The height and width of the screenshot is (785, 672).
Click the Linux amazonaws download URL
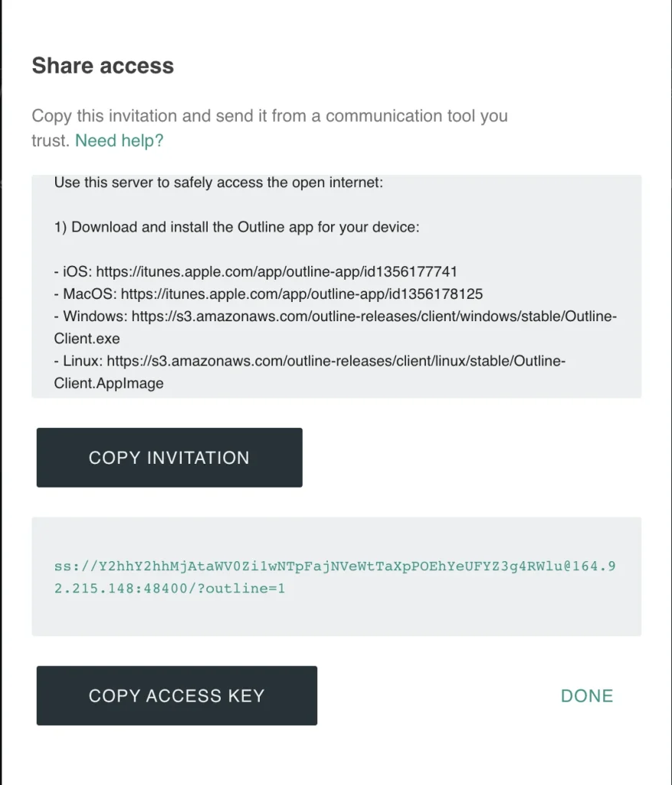(336, 360)
